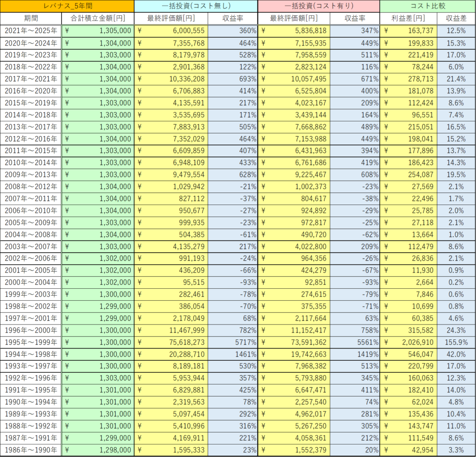Select the 1986年～1990年 period cell

[31, 450]
